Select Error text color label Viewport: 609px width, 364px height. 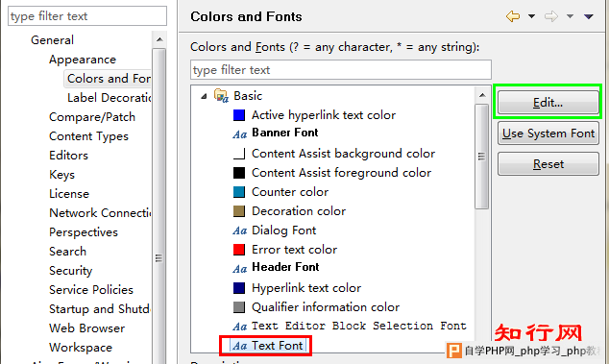point(294,250)
